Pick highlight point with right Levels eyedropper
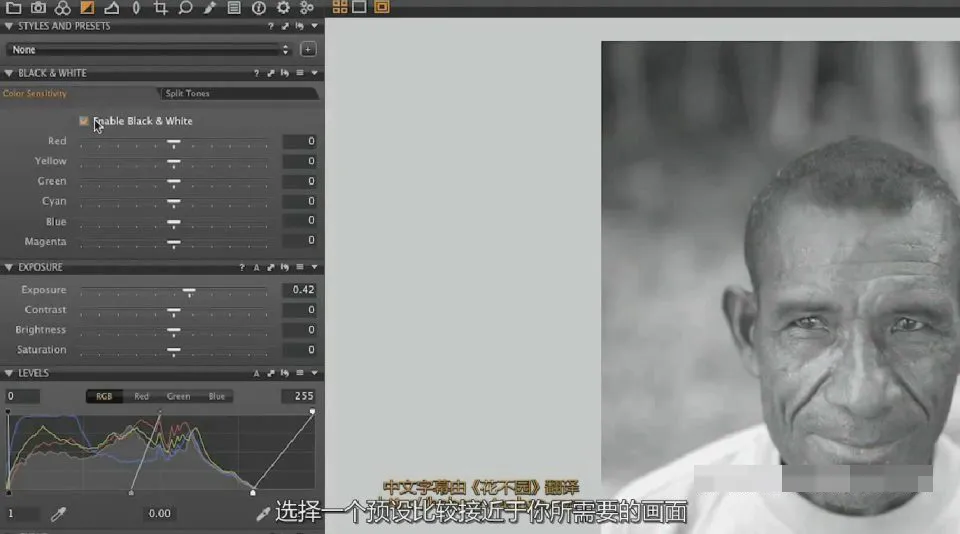Viewport: 960px width, 534px height. [263, 514]
